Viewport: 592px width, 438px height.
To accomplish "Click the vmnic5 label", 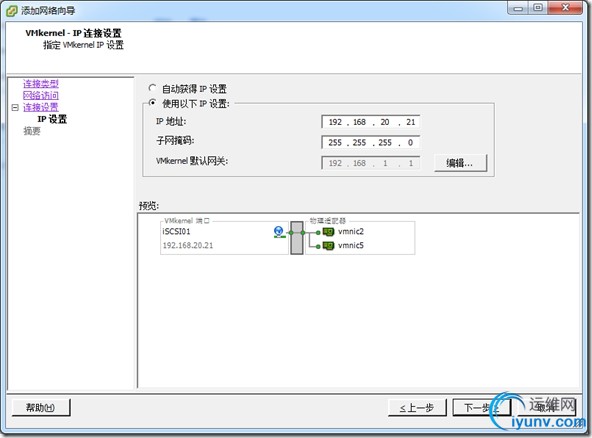I will [x=351, y=245].
